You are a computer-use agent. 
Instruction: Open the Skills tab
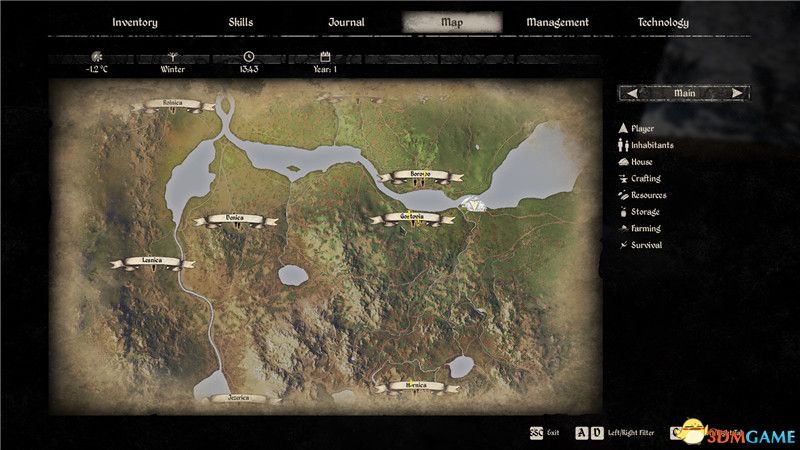coord(241,22)
